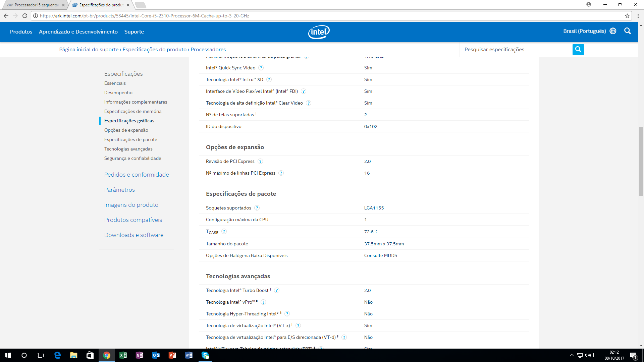This screenshot has width=644, height=362.
Task: Bookmark this page with the star icon
Action: (627, 16)
